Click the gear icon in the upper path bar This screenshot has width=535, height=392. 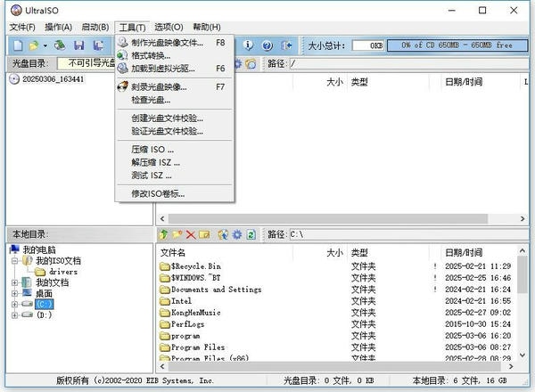tap(238, 64)
